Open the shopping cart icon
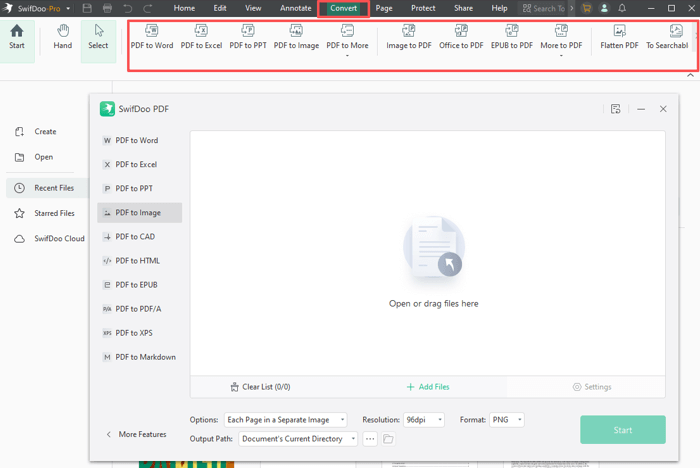Image resolution: width=700 pixels, height=468 pixels. [x=587, y=8]
